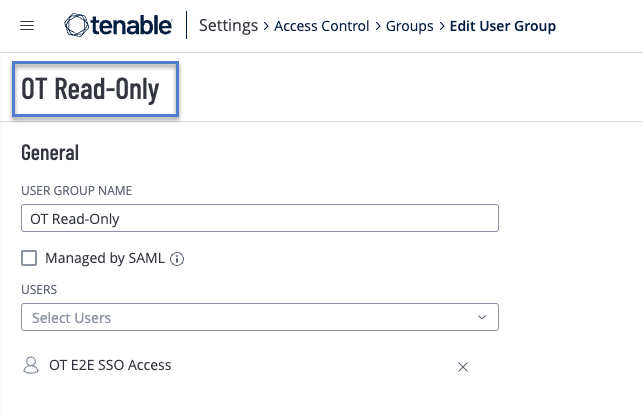The height and width of the screenshot is (417, 643).
Task: Click the Tenable logo
Action: pyautogui.click(x=118, y=26)
